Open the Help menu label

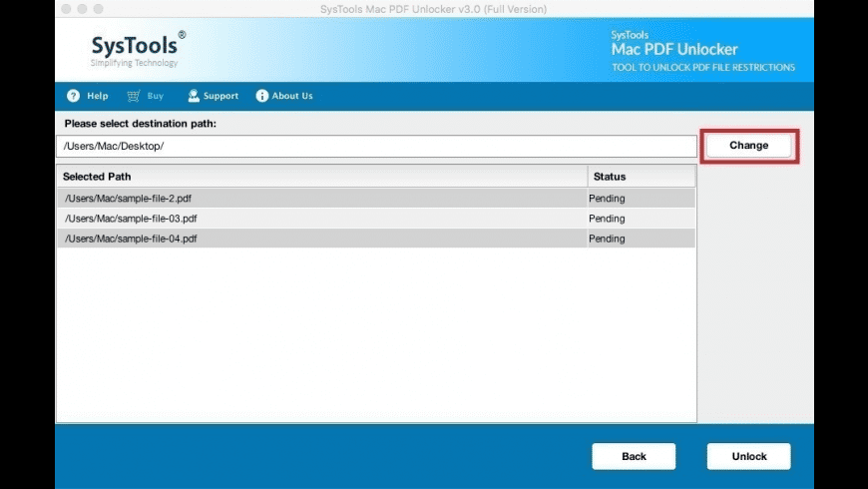pyautogui.click(x=98, y=96)
